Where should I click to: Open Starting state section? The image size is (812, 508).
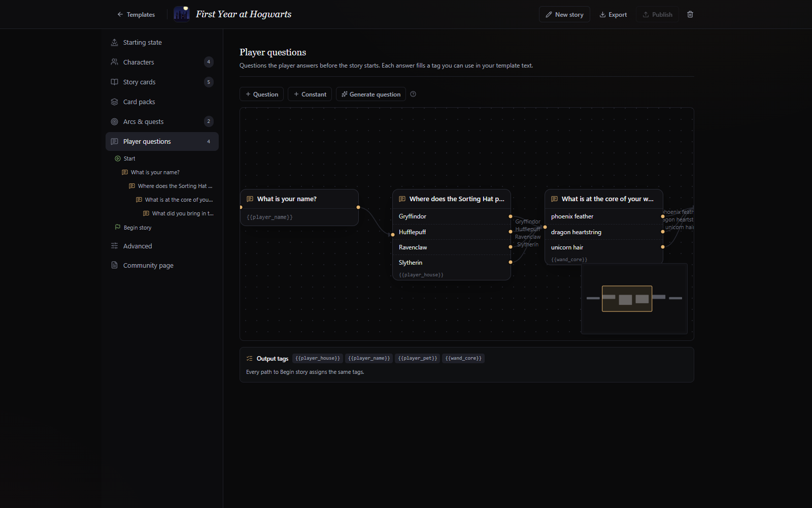point(162,43)
